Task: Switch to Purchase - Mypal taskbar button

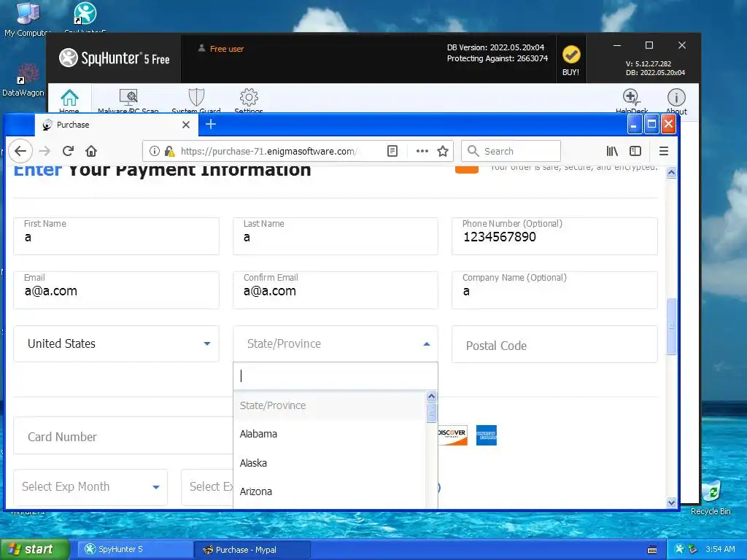Action: [252, 550]
